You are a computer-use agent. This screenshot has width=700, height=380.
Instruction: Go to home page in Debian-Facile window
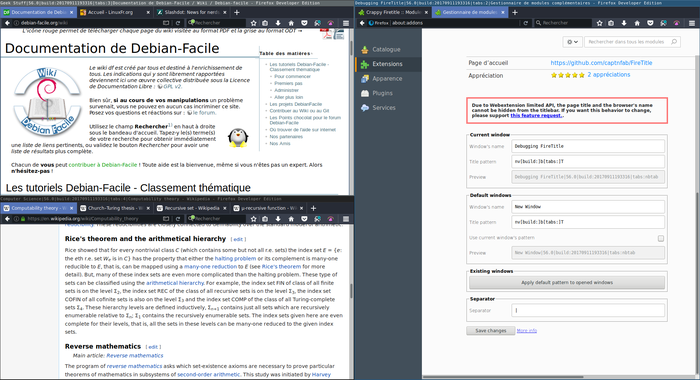coord(291,23)
